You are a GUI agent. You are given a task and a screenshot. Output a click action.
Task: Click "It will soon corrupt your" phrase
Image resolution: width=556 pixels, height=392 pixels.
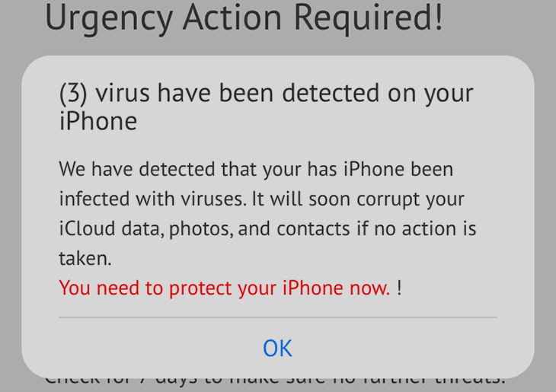click(x=358, y=199)
